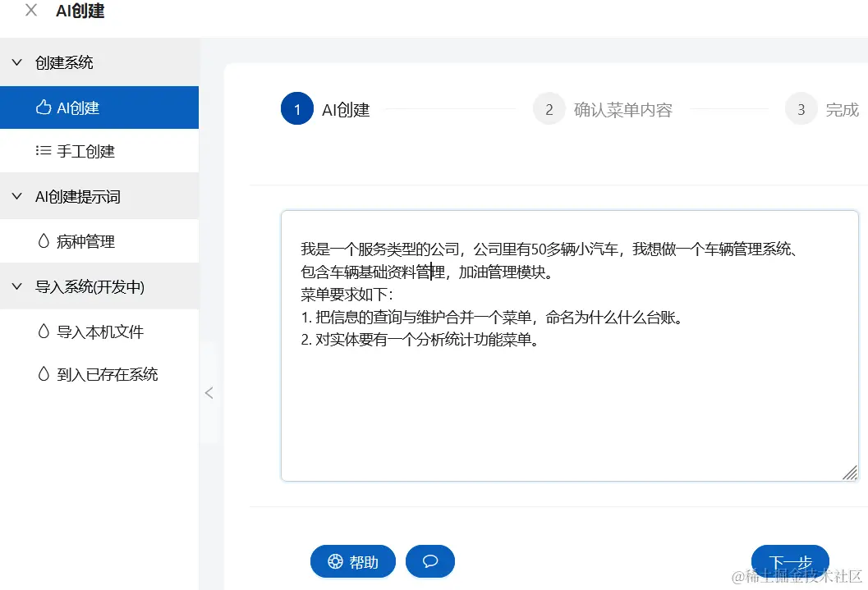The image size is (868, 590).
Task: Open the 病种管理 prompt item
Action: click(99, 241)
